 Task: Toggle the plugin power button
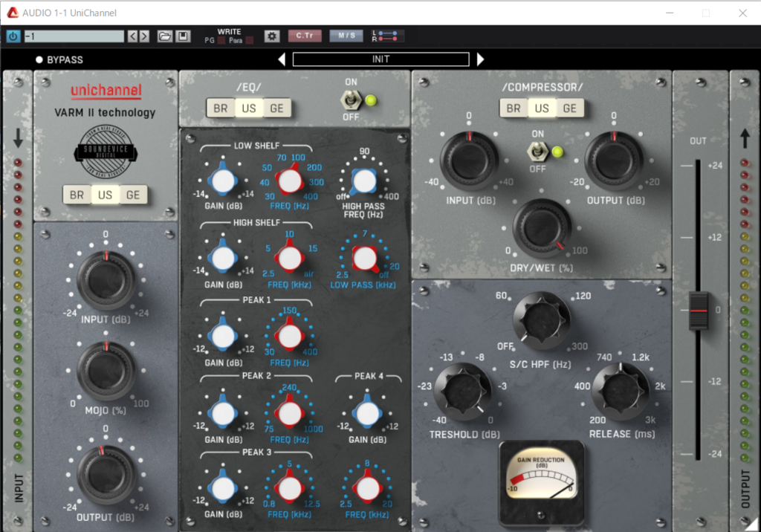(13, 36)
